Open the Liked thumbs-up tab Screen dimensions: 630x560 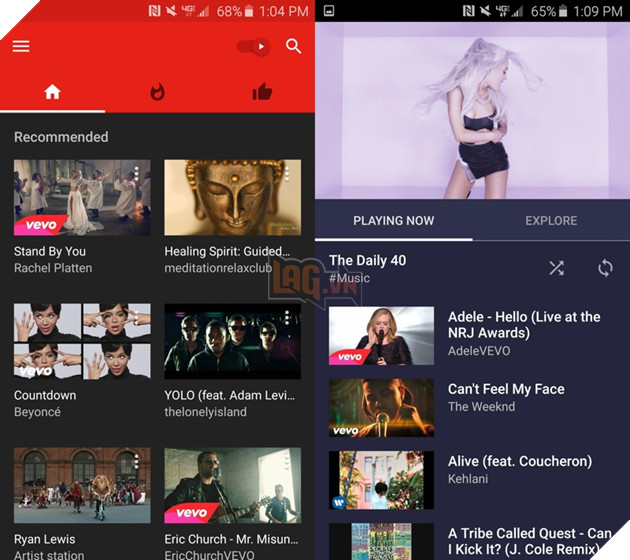pyautogui.click(x=262, y=92)
